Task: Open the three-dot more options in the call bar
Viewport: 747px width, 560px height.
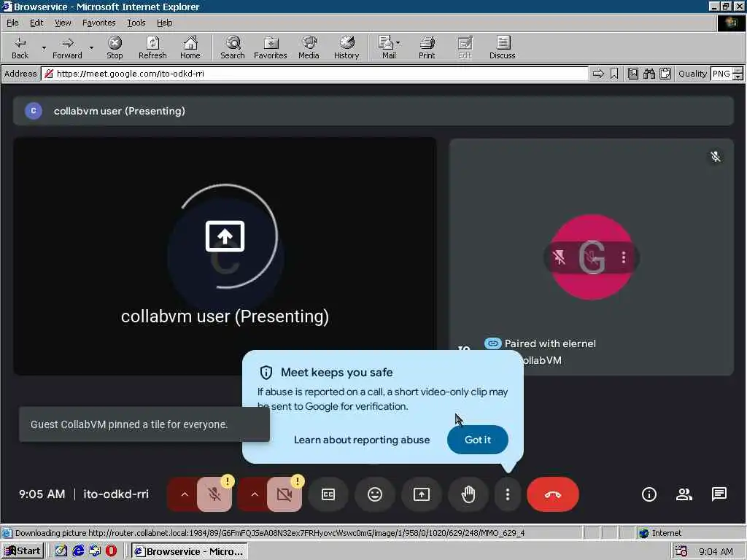Action: (508, 494)
